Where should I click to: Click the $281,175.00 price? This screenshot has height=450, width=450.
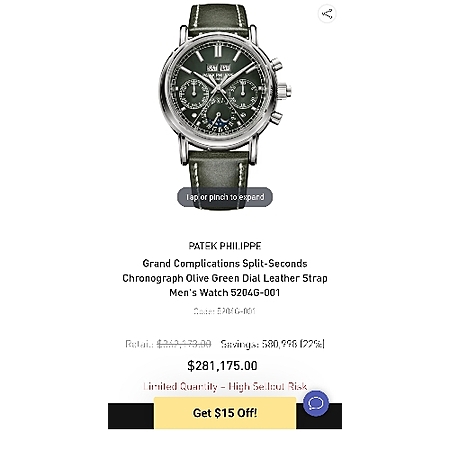(x=222, y=366)
